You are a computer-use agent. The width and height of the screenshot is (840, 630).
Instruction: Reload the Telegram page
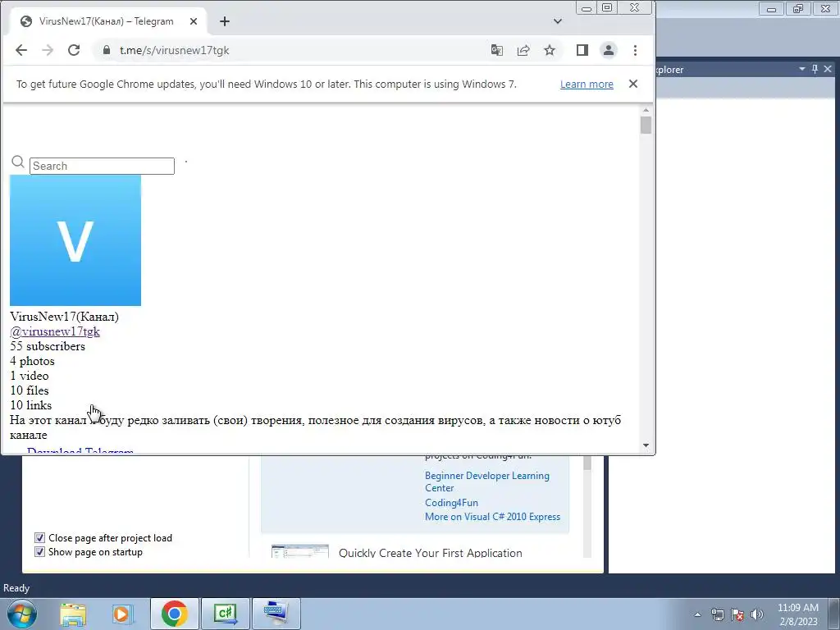[x=74, y=50]
